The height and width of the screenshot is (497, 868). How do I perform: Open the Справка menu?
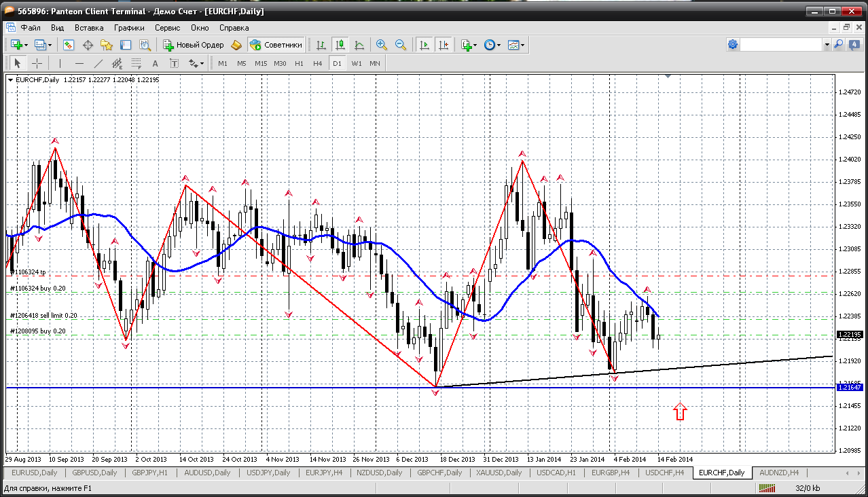click(x=234, y=28)
